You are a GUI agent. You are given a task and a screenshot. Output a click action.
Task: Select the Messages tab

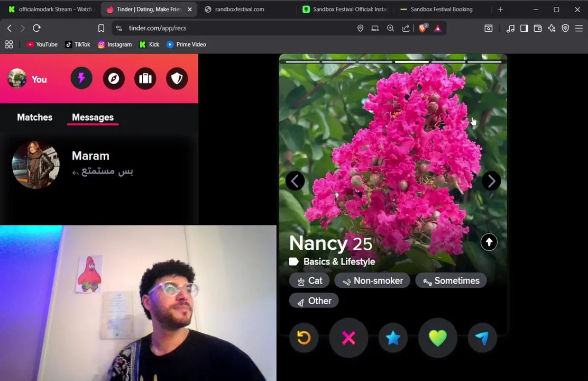click(x=93, y=117)
